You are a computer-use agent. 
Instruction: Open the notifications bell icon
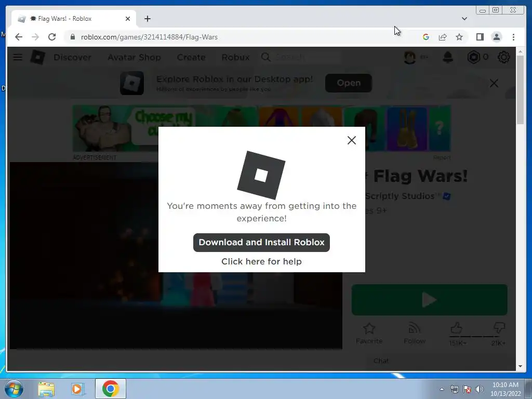pos(448,57)
